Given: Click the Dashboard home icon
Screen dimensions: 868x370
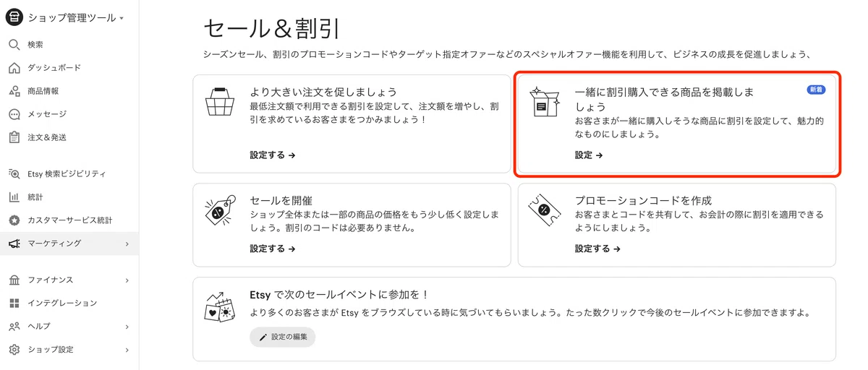Looking at the screenshot, I should click(14, 68).
